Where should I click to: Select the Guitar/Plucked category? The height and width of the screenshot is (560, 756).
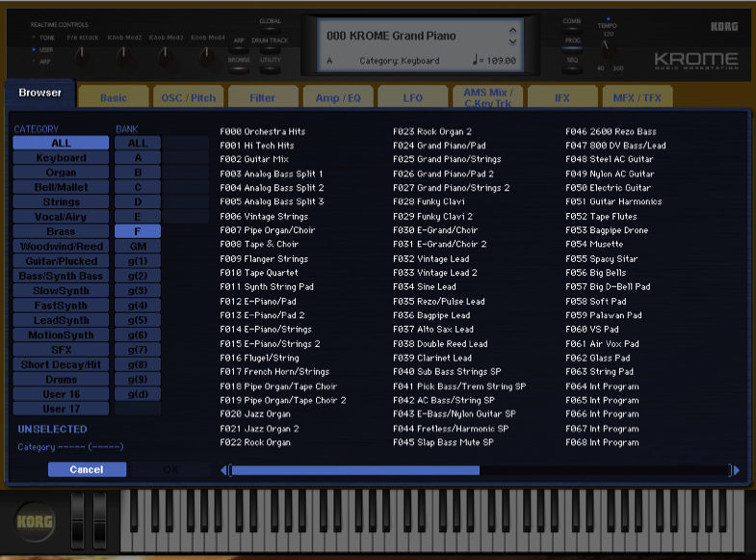click(61, 261)
